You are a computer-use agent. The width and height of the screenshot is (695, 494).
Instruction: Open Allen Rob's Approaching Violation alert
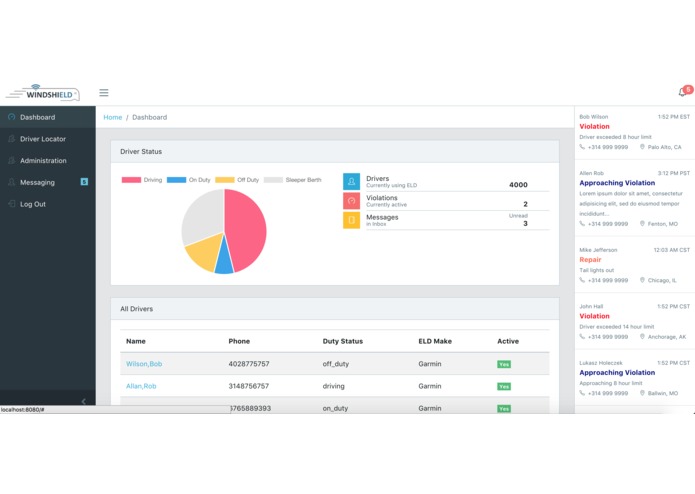[617, 183]
